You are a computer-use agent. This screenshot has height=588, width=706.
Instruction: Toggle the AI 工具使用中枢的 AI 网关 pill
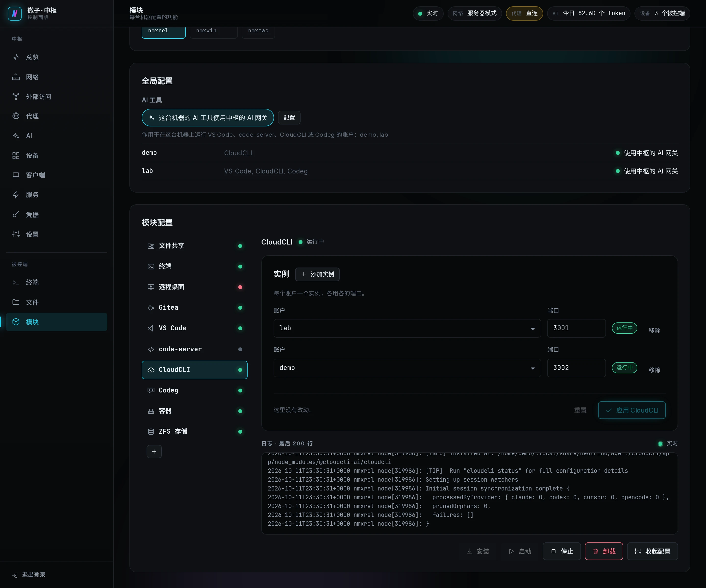pos(208,118)
